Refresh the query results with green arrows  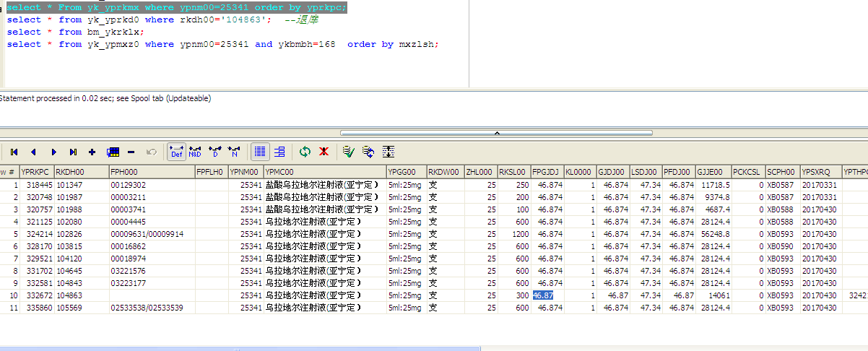coord(305,152)
